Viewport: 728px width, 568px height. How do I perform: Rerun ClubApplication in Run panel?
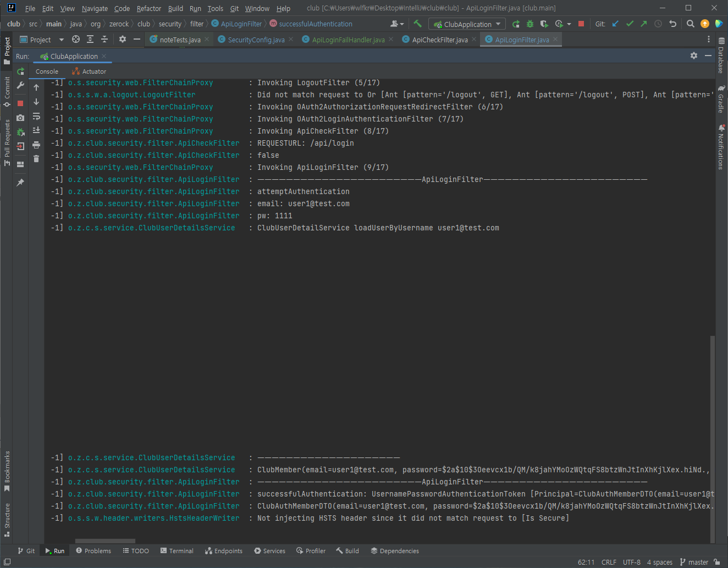coord(20,71)
